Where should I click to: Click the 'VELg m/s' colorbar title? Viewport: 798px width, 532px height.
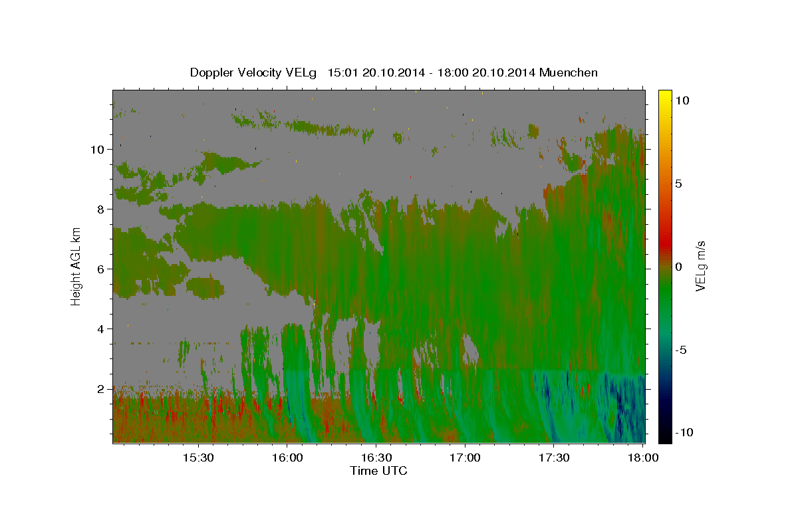coord(701,266)
